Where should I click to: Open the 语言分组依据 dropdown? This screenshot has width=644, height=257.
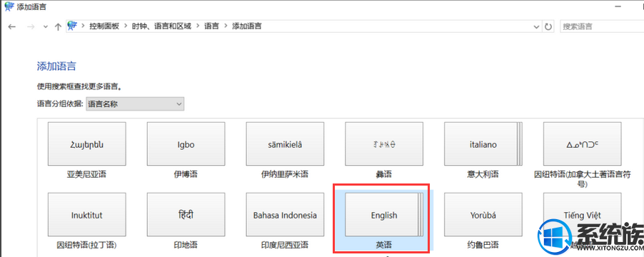[135, 104]
